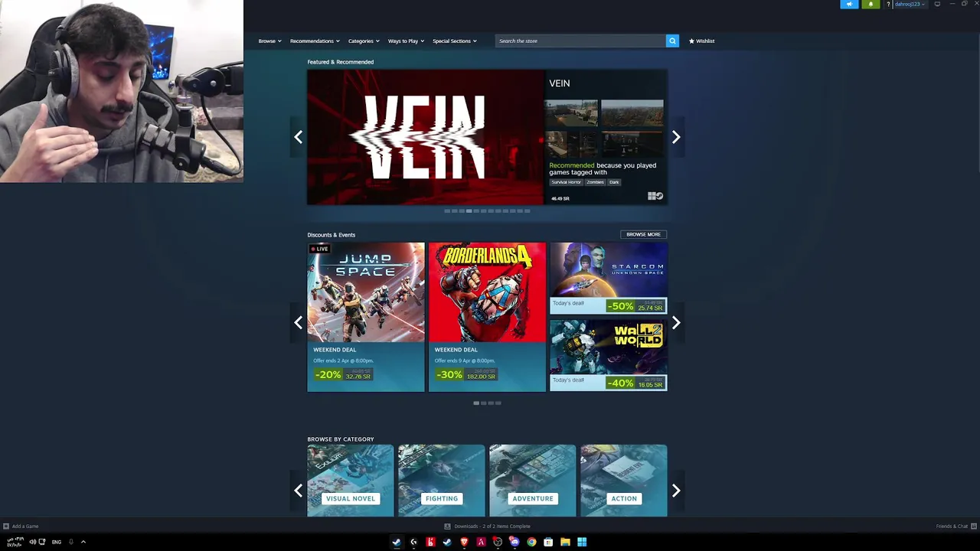Click the Discounts & Events heading

(x=332, y=235)
